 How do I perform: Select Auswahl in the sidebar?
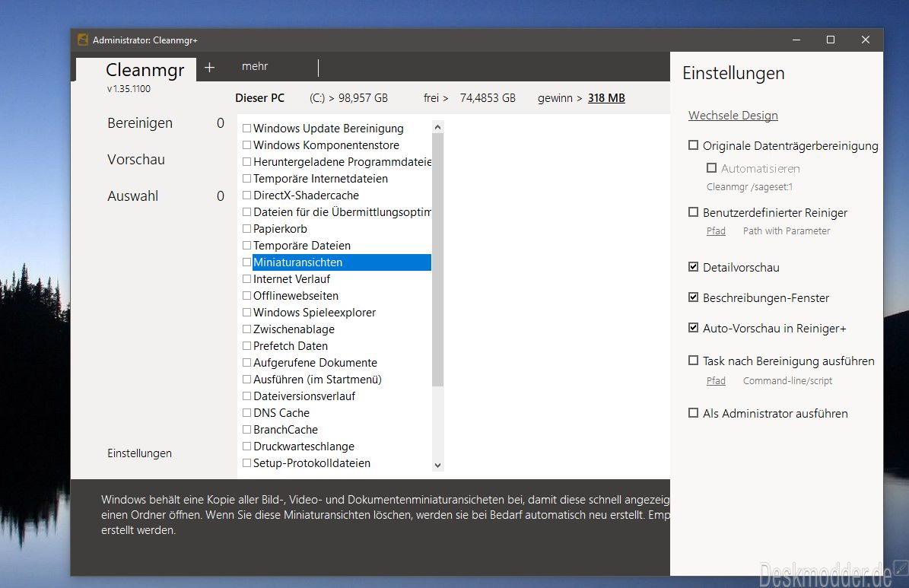[x=133, y=196]
